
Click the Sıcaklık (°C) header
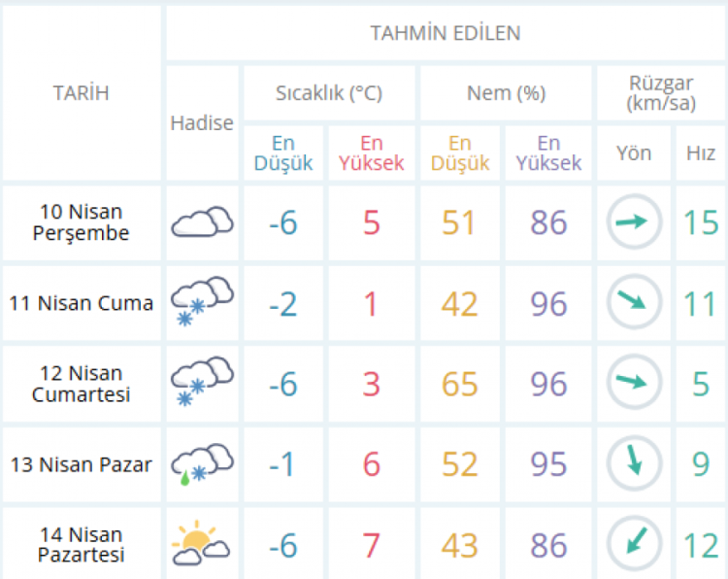(329, 93)
